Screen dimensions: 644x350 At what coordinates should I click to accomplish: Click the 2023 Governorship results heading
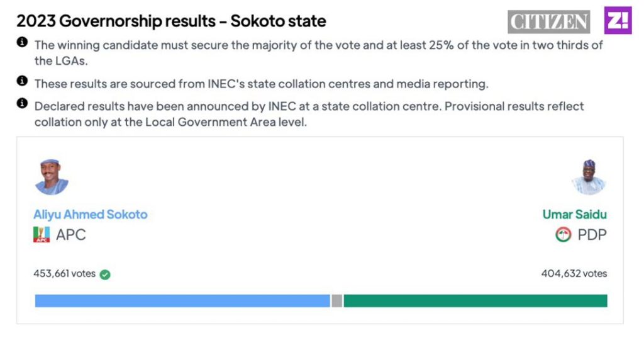[171, 21]
